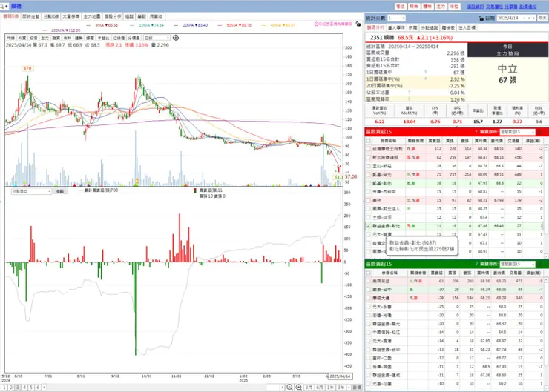This screenshot has height=392, width=549.
Task: Click the zoom-in magnifier below the chart
Action: pyautogui.click(x=299, y=387)
